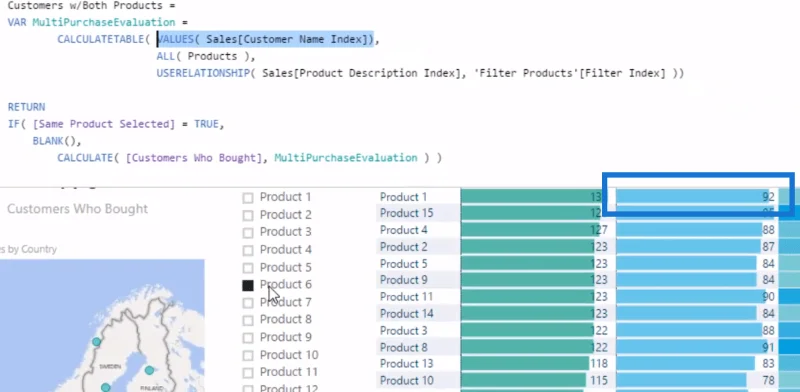Click the SWEDEN label on the map
Screen dimensions: 800x392
tap(110, 366)
